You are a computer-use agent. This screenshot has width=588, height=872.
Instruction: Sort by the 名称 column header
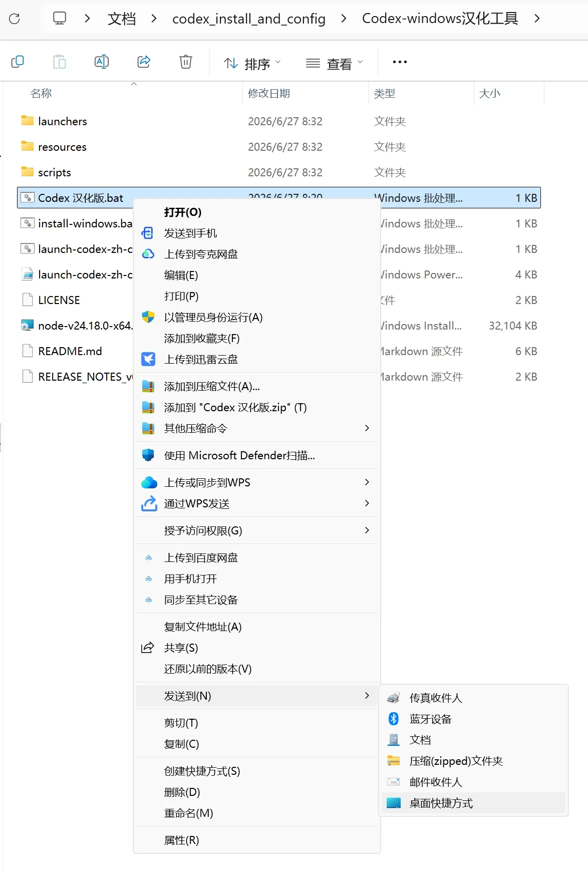(41, 93)
